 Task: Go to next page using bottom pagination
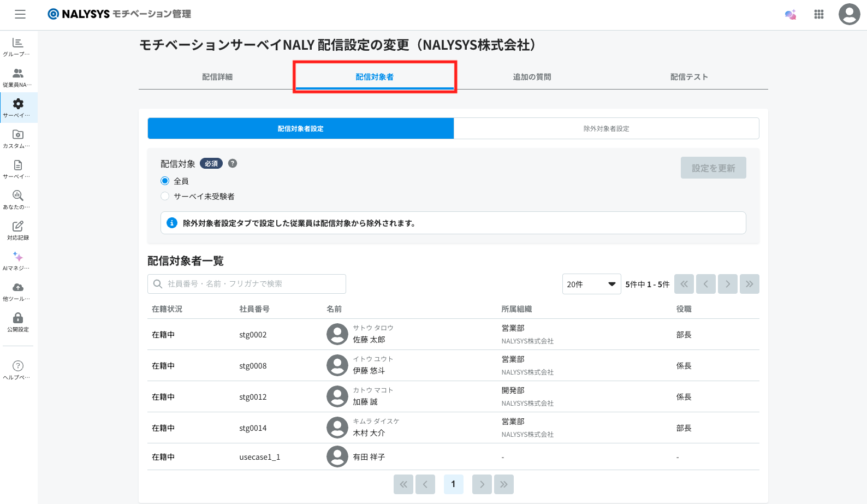pos(482,484)
